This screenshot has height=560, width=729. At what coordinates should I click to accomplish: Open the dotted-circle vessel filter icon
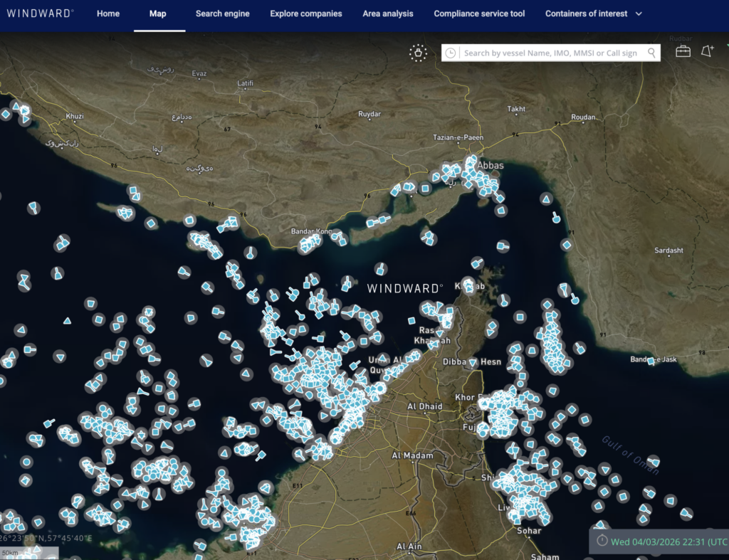[x=418, y=53]
